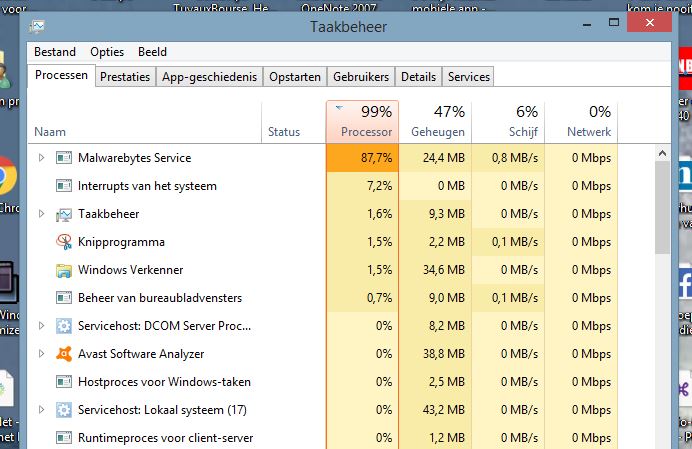Image resolution: width=692 pixels, height=449 pixels.
Task: Sort processes by Geheugen column
Action: [x=436, y=121]
